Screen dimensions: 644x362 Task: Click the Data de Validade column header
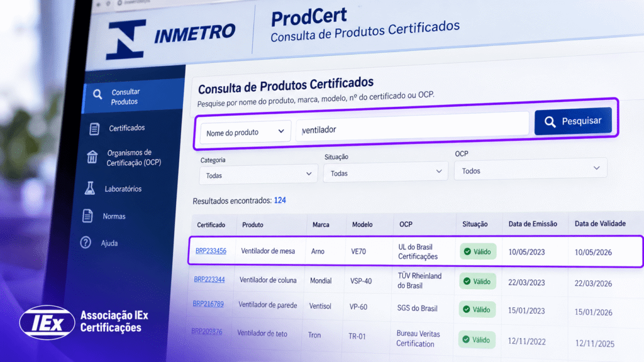coord(600,223)
